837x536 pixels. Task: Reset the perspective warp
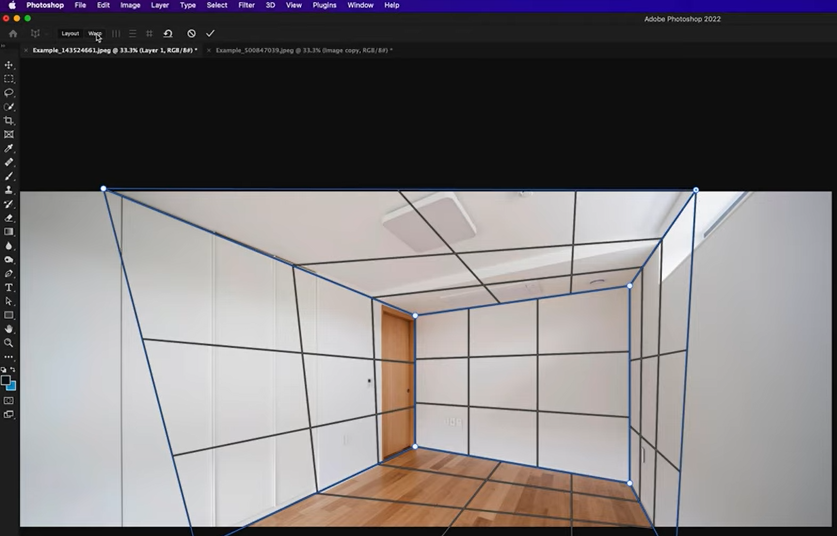(168, 34)
